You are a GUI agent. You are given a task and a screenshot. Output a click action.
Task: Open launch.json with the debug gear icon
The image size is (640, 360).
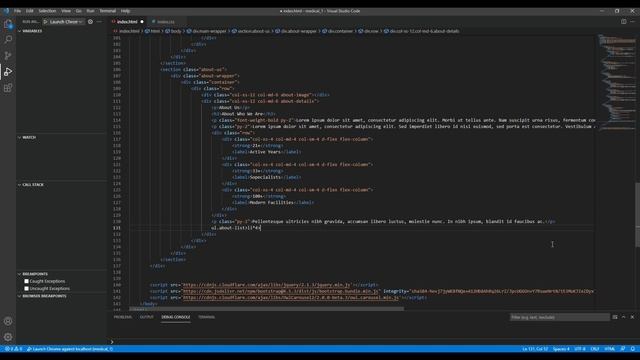(x=91, y=22)
